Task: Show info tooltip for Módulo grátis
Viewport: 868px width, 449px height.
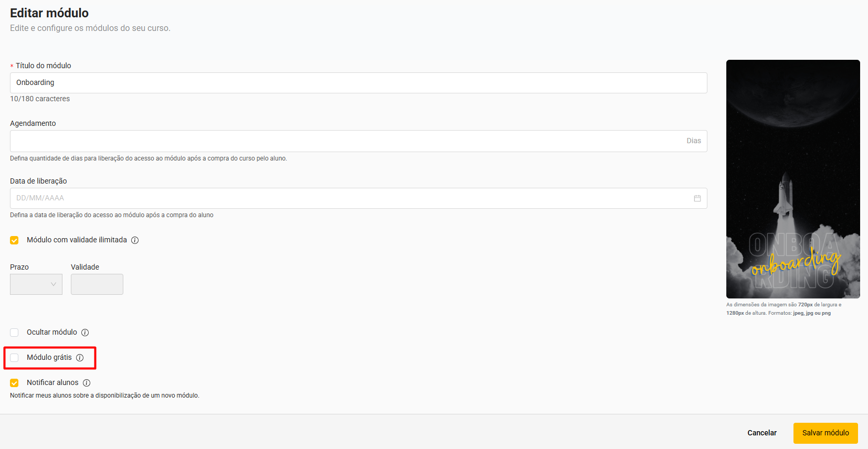Action: coord(80,358)
